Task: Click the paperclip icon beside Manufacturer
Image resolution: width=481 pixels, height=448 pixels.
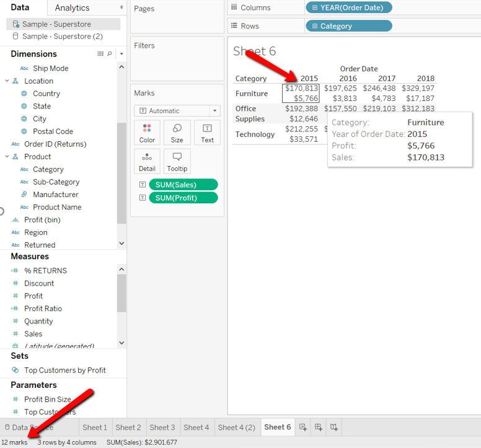Action: (x=24, y=195)
